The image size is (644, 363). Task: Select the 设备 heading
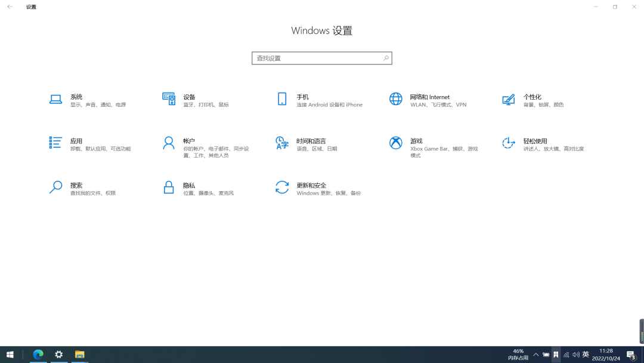pos(190,97)
